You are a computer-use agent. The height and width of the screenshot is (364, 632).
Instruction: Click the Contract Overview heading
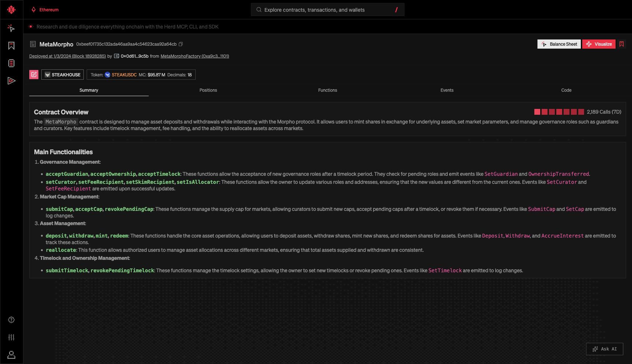tap(61, 112)
